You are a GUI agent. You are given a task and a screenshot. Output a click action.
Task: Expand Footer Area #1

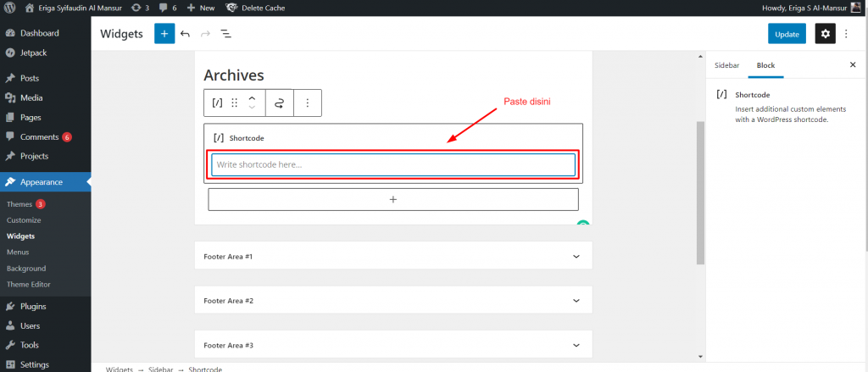coord(393,256)
